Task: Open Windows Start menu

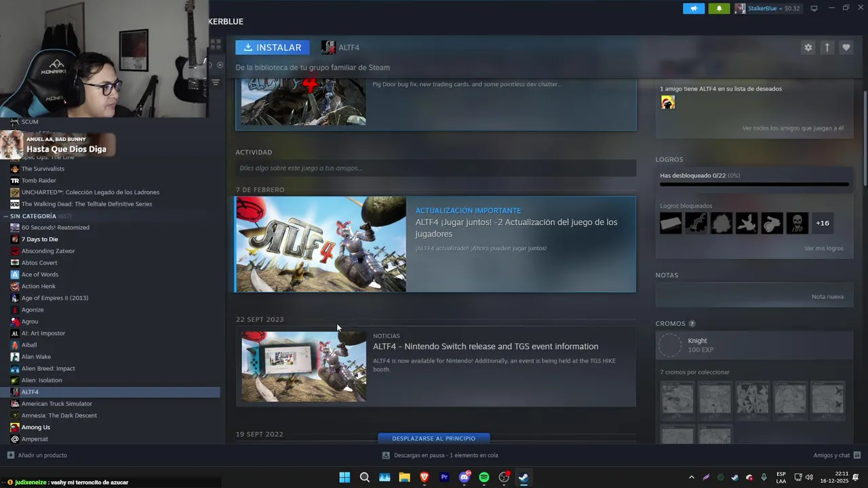Action: click(x=344, y=477)
